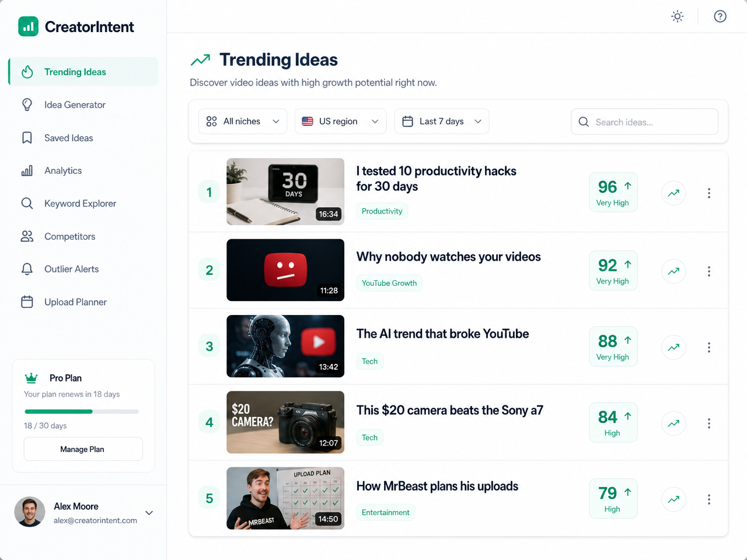Open more options for MrBeast idea
747x560 pixels.
point(709,499)
